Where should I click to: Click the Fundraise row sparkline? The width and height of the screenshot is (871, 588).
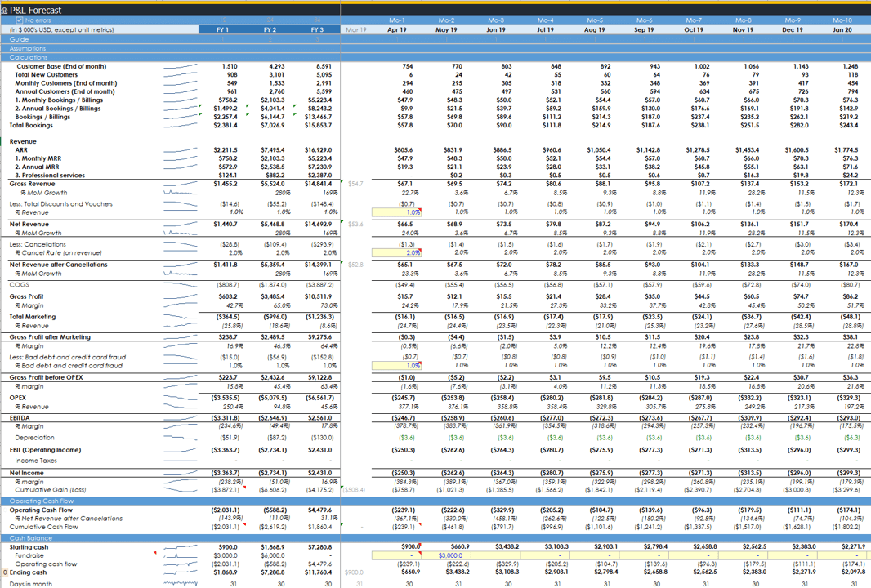tap(180, 555)
